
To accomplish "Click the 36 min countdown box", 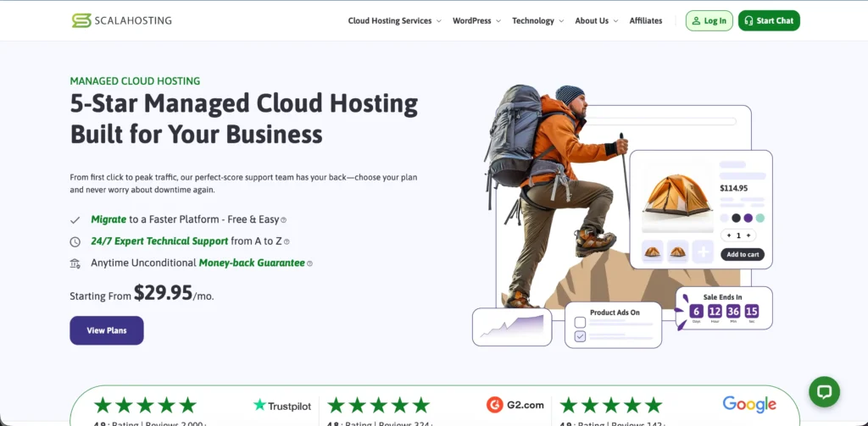I will click(x=733, y=311).
